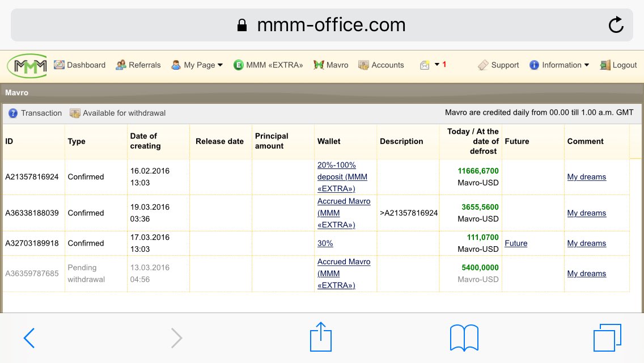Open My dreams comment for A21357816924
The width and height of the screenshot is (644, 363).
[587, 177]
